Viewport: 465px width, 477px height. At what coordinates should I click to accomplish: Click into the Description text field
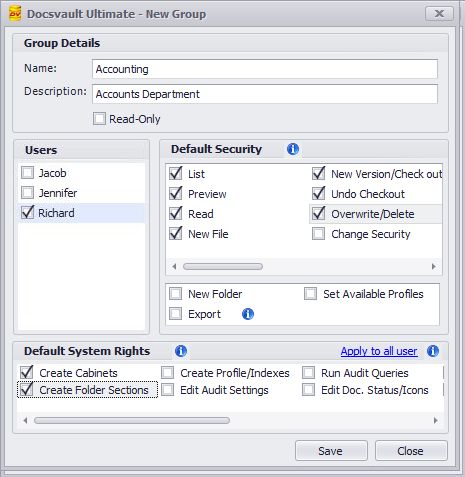265,94
